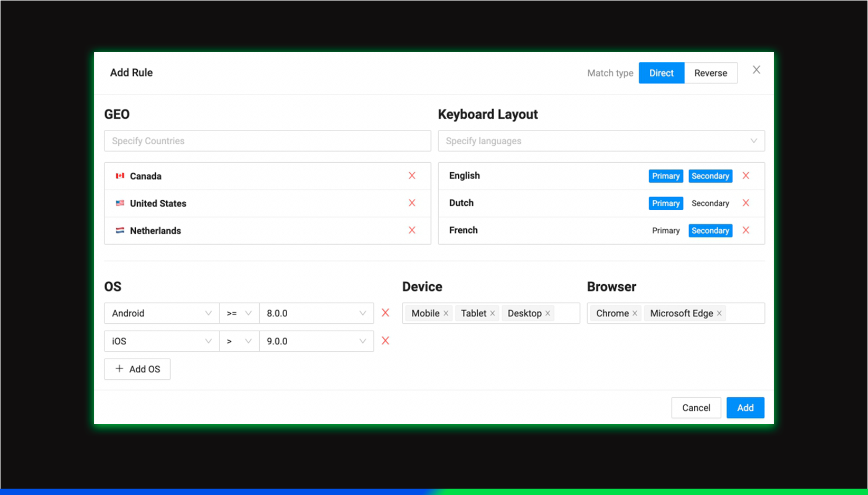
Task: Enable Primary for the French layout
Action: (x=665, y=230)
